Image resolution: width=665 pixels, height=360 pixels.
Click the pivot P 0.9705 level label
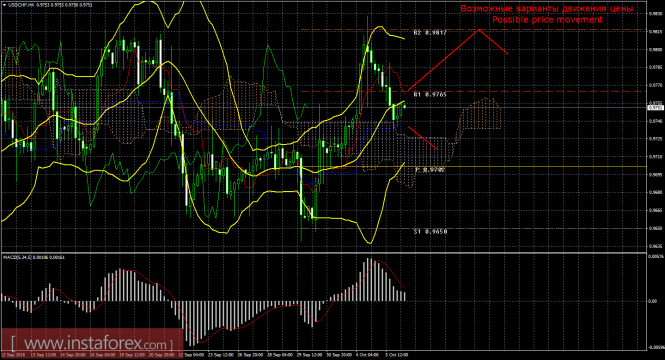[x=430, y=169]
